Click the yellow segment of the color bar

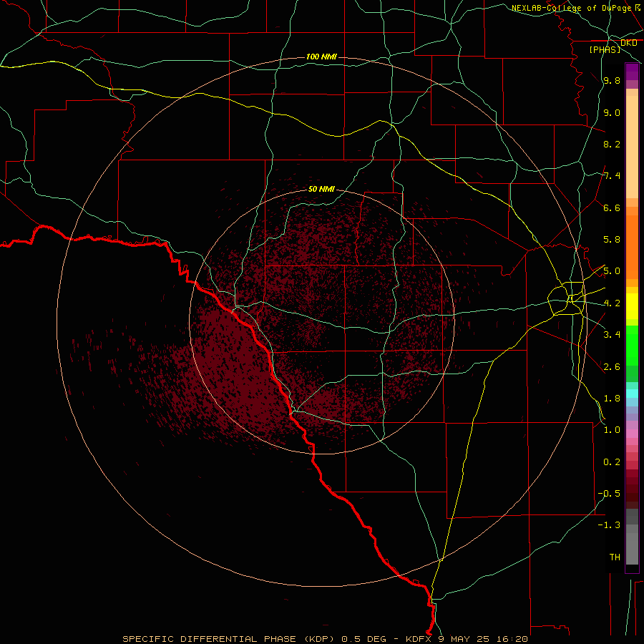pos(632,306)
